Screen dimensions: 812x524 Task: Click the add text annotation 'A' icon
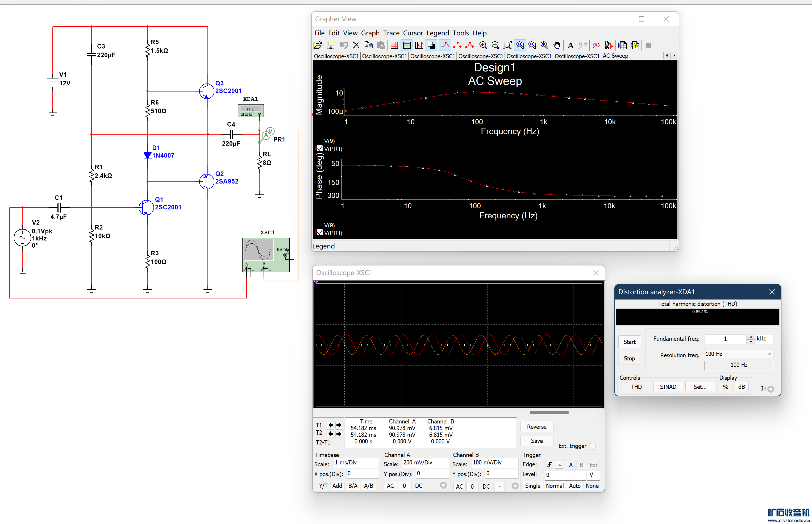[571, 45]
